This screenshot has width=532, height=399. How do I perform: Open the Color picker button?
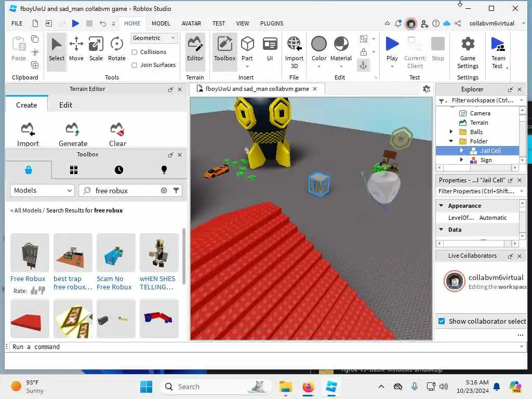tap(319, 49)
